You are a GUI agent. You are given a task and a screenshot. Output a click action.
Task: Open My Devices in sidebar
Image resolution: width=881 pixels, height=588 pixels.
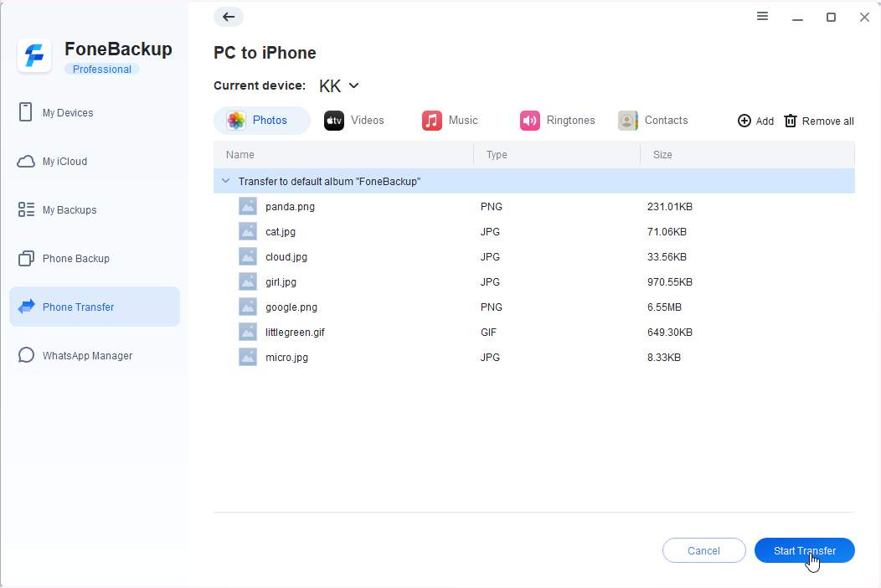pyautogui.click(x=95, y=112)
